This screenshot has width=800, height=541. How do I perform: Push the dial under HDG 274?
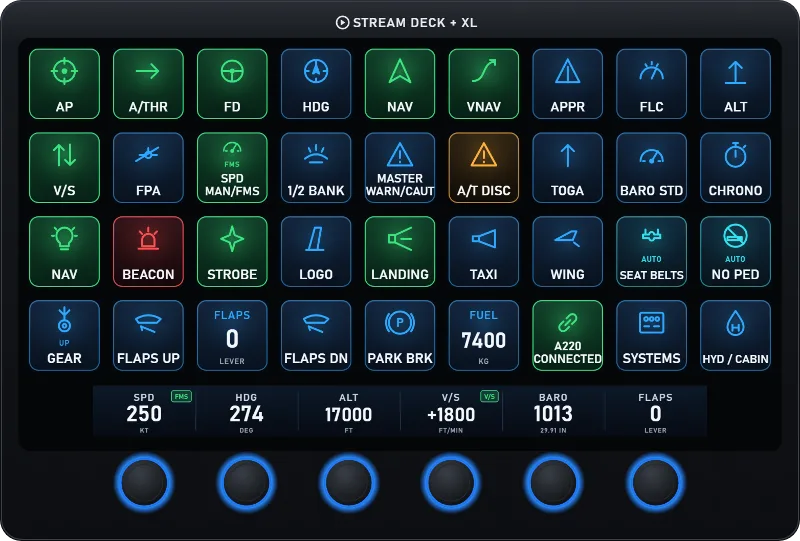(246, 483)
